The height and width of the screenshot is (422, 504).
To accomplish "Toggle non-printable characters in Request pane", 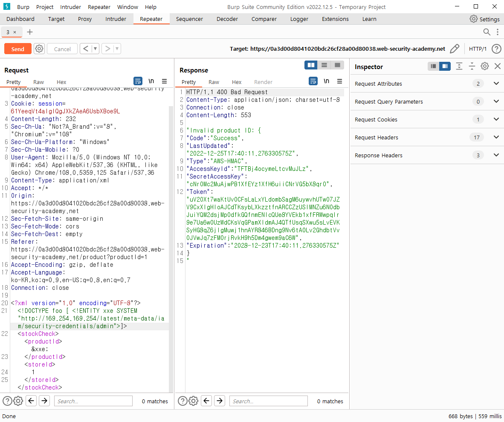I will (151, 81).
